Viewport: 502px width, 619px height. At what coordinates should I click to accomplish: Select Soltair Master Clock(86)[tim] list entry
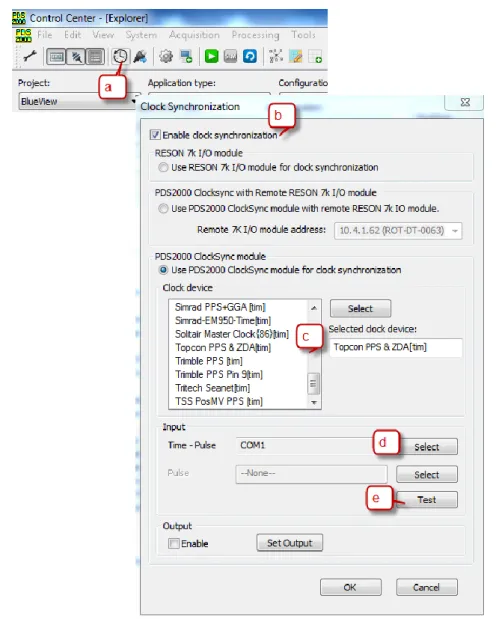(232, 334)
